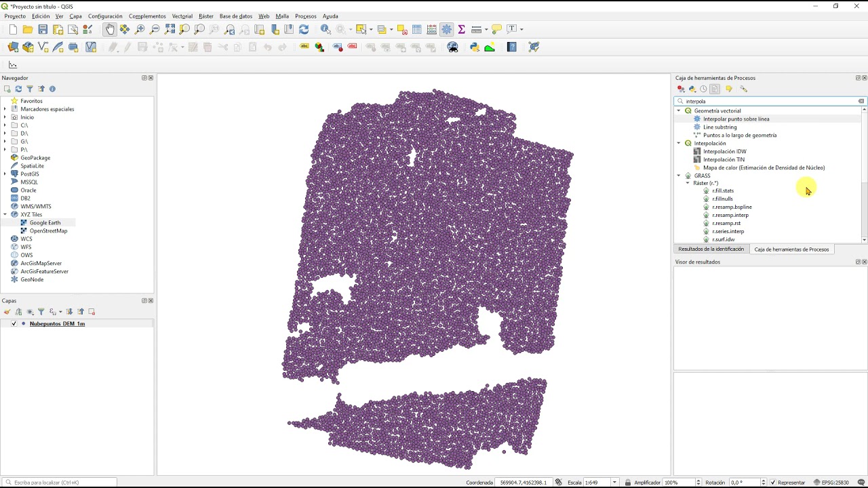The image size is (868, 488).
Task: Select Interpolar punto sobre línea
Action: pyautogui.click(x=736, y=119)
